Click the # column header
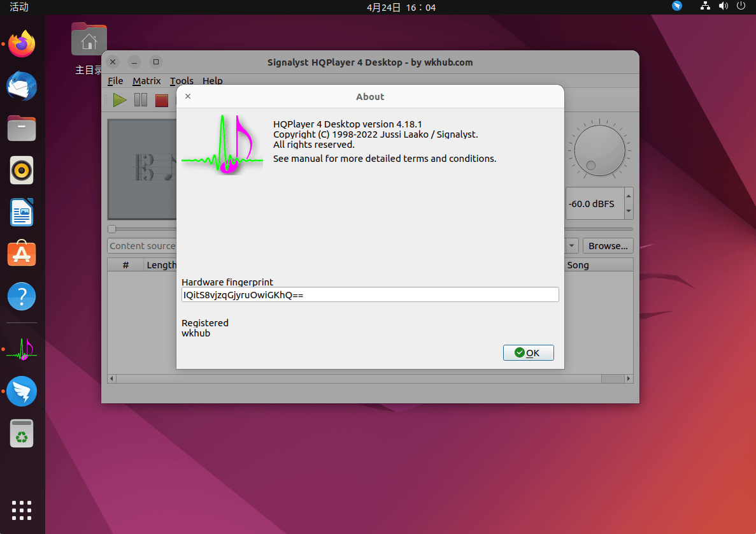 126,265
